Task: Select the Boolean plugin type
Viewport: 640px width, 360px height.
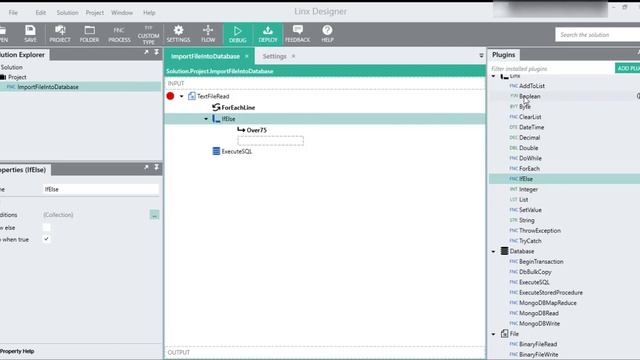Action: point(529,96)
